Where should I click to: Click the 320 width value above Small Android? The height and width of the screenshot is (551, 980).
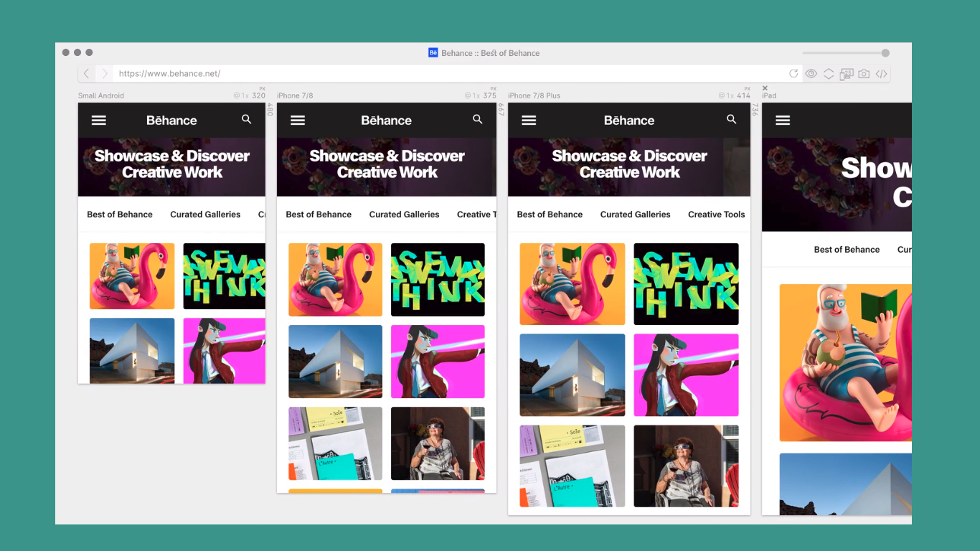258,95
